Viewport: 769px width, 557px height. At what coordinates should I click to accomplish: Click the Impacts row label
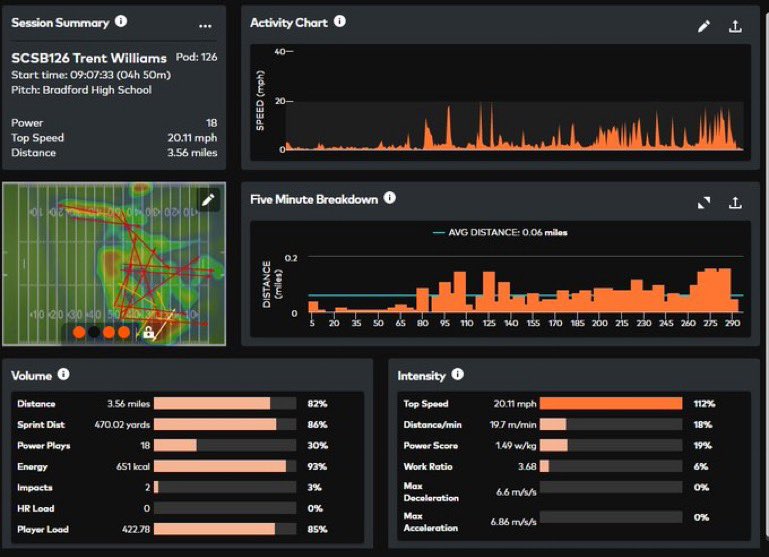(34, 487)
